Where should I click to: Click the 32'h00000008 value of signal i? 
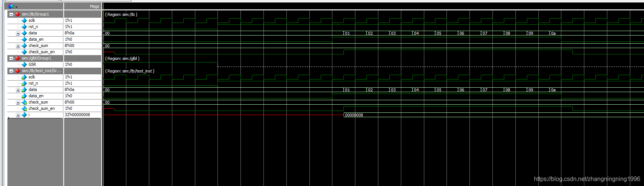pyautogui.click(x=77, y=115)
